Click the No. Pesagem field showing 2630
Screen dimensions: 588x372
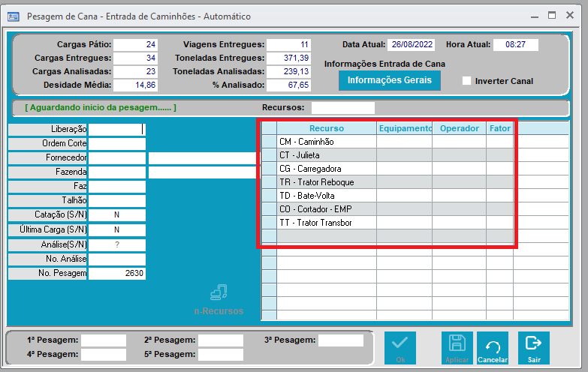(x=117, y=273)
